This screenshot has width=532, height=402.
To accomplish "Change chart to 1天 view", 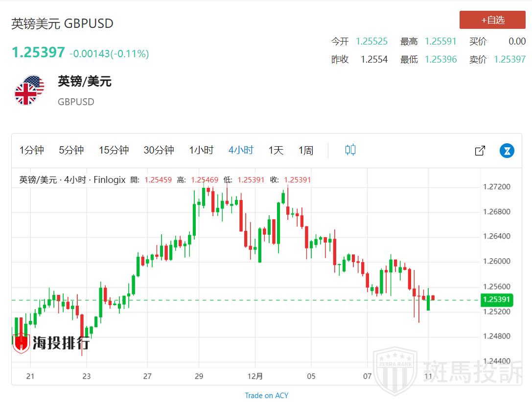I will tap(276, 150).
